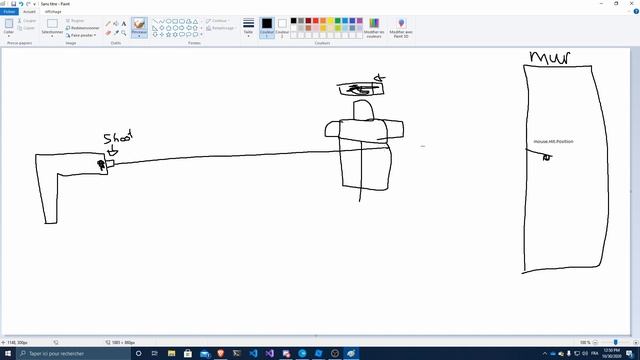Pick the yellow color swatch

[x=330, y=20]
